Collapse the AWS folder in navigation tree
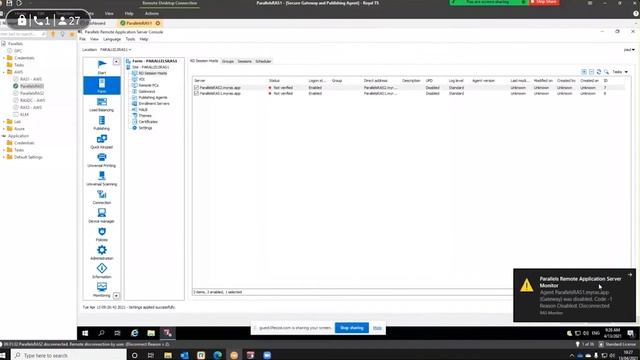Viewport: 640px width, 360px height. [4, 72]
